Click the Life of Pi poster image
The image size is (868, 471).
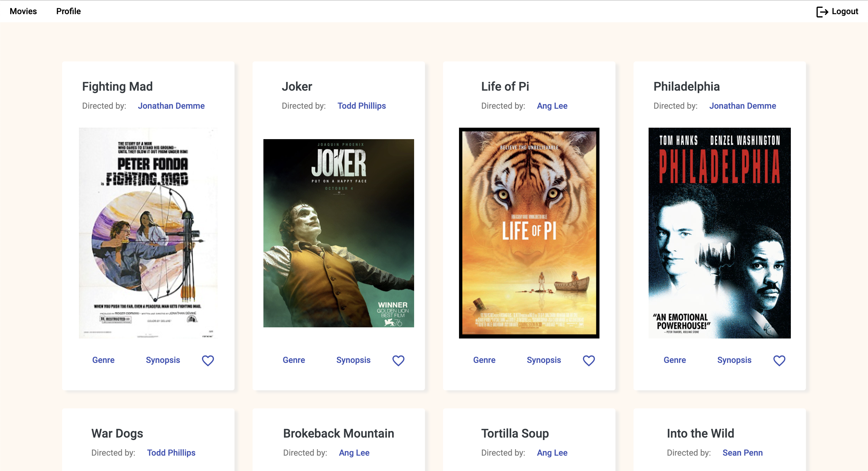click(529, 233)
